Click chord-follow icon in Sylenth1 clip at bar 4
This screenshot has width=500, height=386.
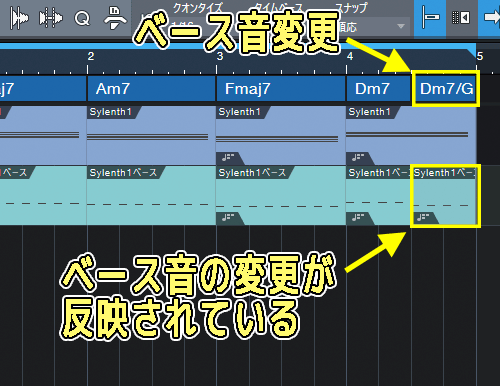coord(359,157)
